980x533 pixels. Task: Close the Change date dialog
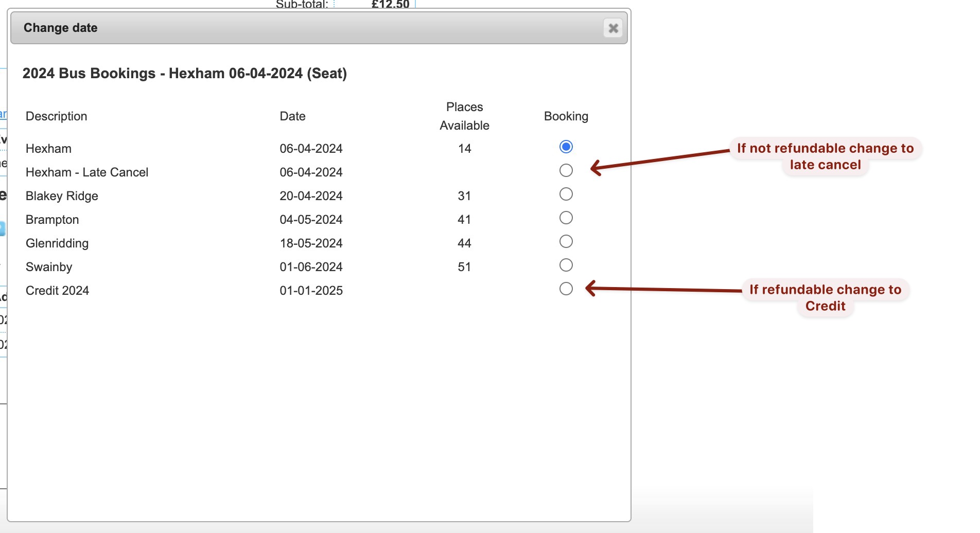(612, 28)
